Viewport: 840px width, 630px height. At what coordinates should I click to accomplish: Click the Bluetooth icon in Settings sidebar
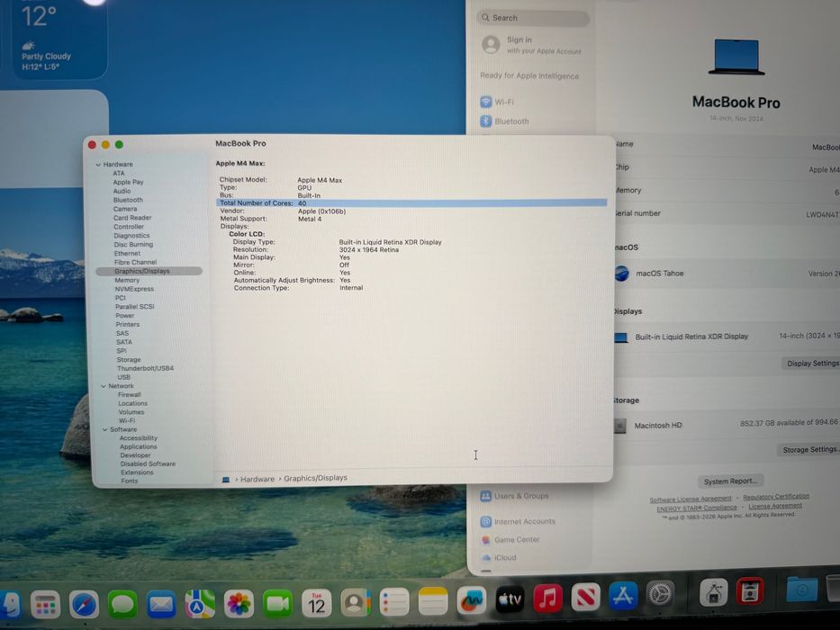pos(486,121)
